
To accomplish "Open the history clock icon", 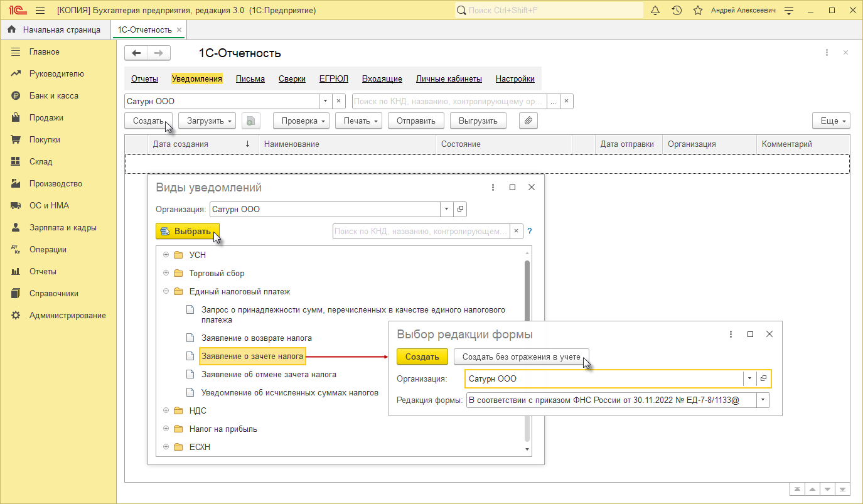I will click(677, 11).
